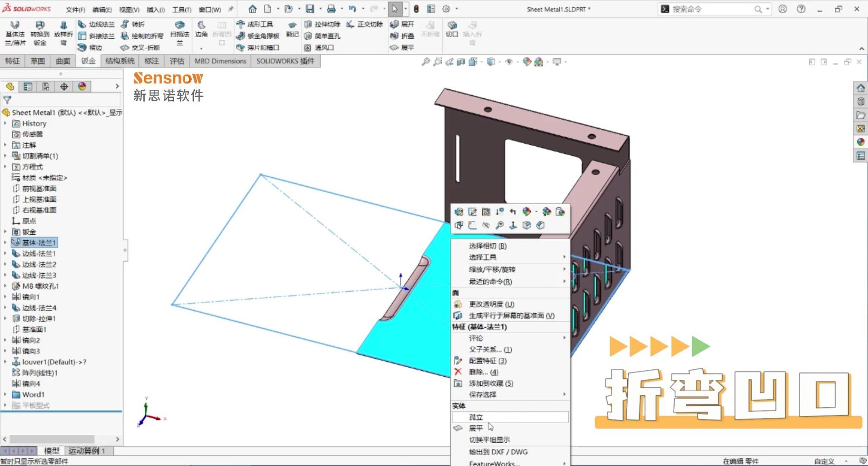The height and width of the screenshot is (466, 868).
Task: Click the delete red X icon
Action: click(458, 372)
